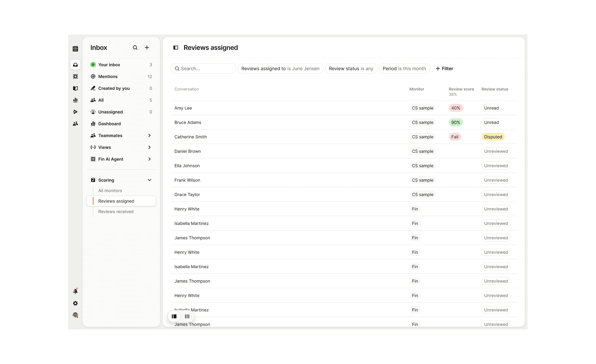Click the search icon in Inbox header
Image resolution: width=596 pixels, height=364 pixels.
pos(135,48)
